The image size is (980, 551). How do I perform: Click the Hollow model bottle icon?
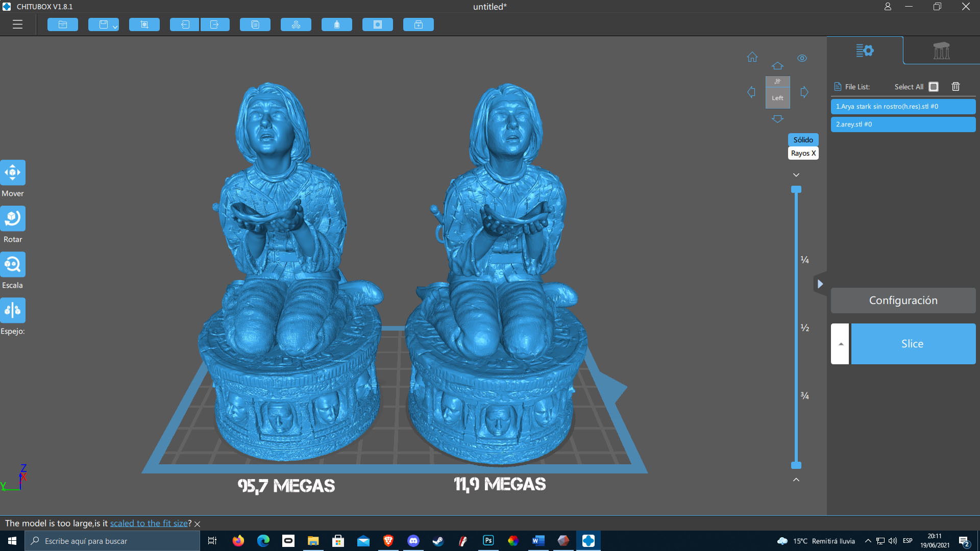point(337,24)
